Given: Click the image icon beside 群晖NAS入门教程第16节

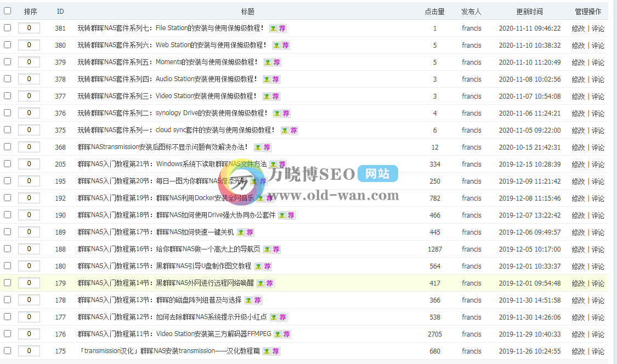Looking at the screenshot, I should click(x=266, y=249).
